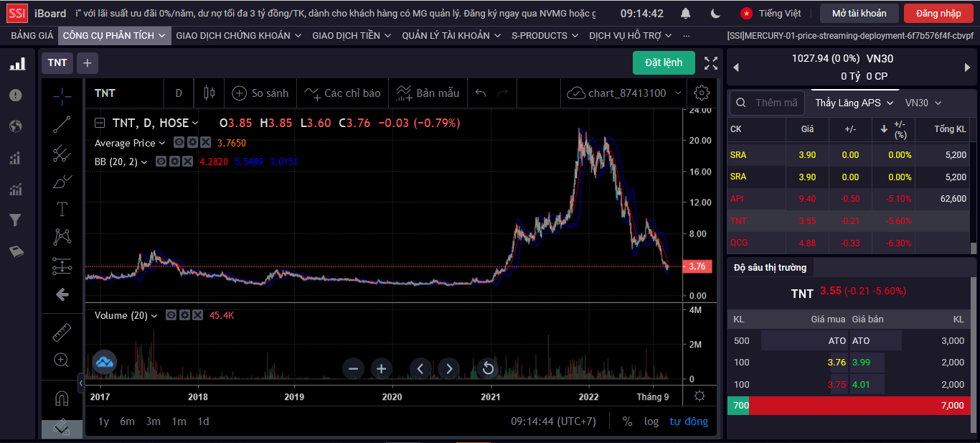Select the trend line drawing tool
The width and height of the screenshot is (980, 443).
[x=62, y=124]
